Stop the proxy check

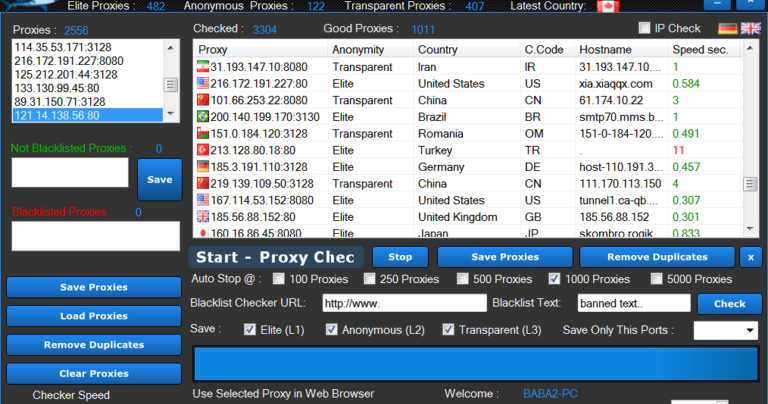400,257
